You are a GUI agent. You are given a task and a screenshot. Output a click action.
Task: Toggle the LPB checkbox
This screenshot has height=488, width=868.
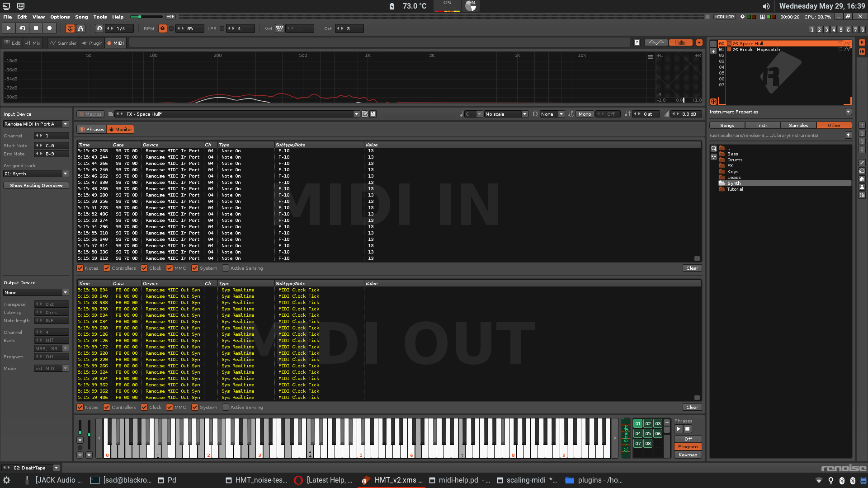pos(222,28)
